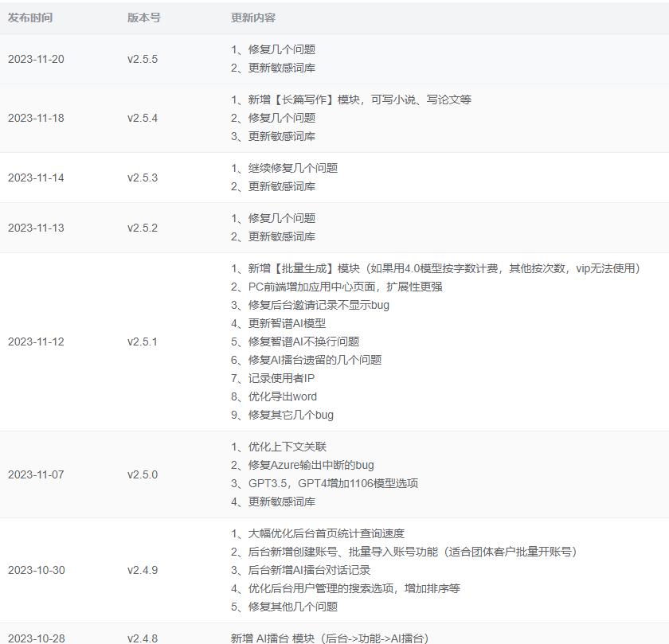Click 继续修复几个问题 line
The image size is (669, 644).
(284, 168)
